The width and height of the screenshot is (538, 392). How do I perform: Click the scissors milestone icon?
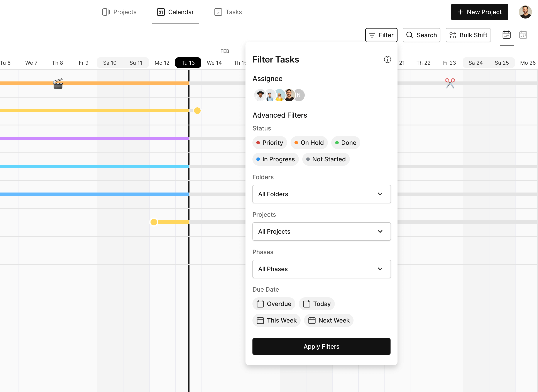[x=450, y=83]
